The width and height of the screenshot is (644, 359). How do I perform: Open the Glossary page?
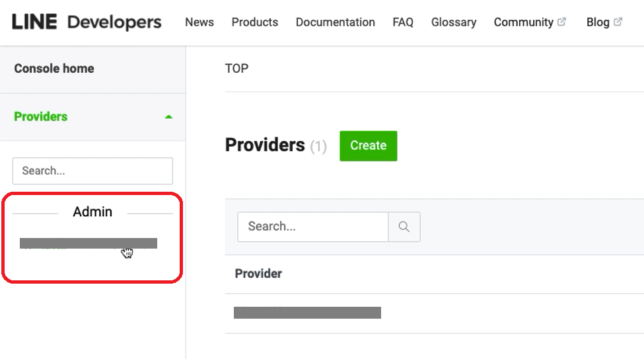[x=453, y=22]
